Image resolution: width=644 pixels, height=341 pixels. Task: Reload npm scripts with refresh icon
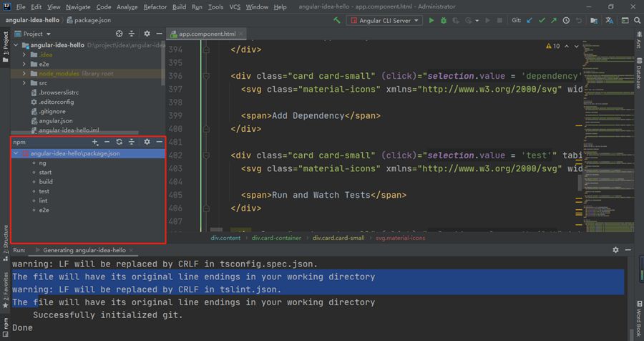119,142
